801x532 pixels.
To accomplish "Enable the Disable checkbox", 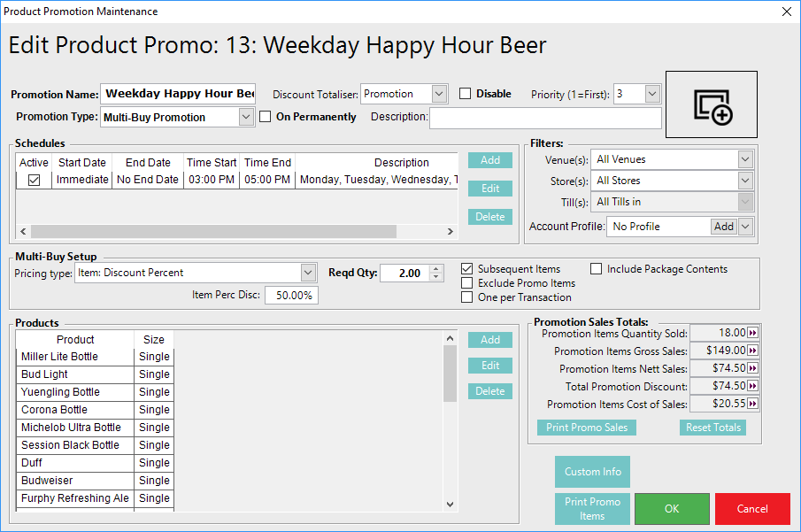I will [x=466, y=94].
